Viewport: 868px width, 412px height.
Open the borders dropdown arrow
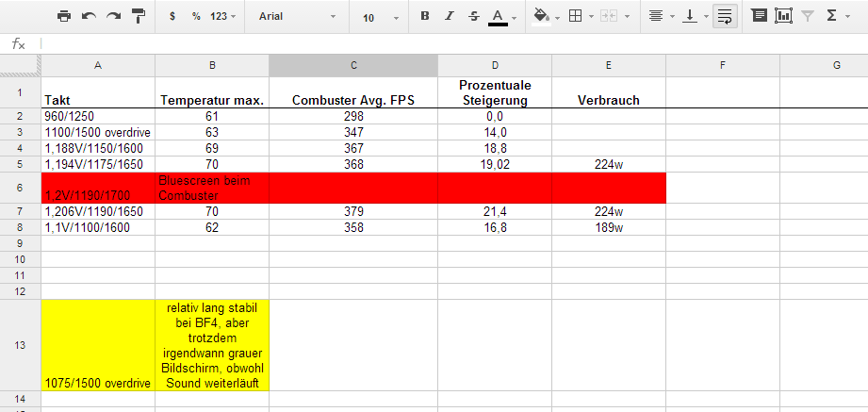591,17
